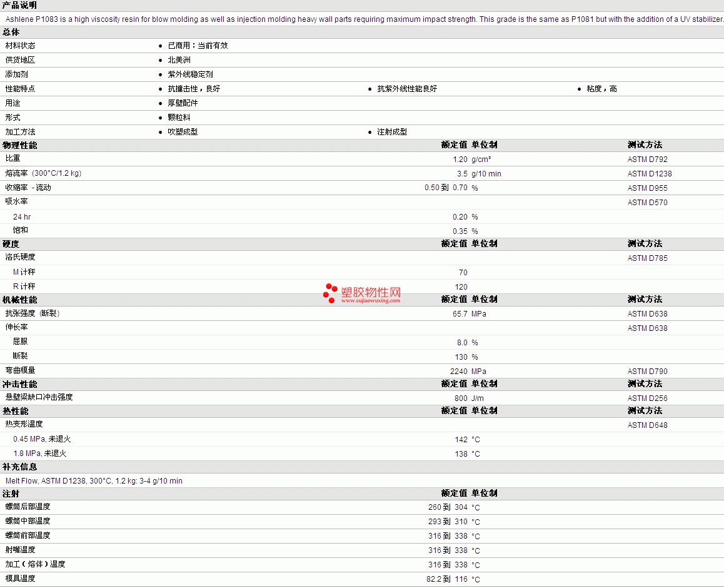
Task: Click the 屈服 elongation value 8.0
Action: click(x=462, y=343)
